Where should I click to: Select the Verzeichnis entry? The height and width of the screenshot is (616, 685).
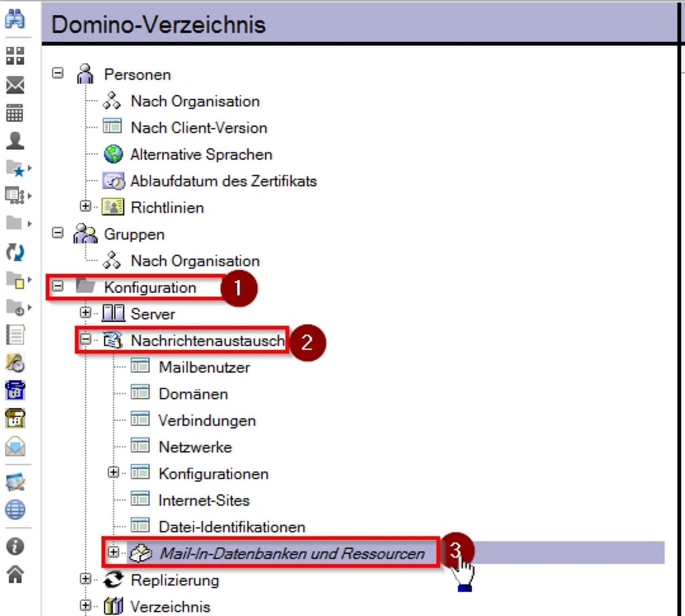[170, 607]
